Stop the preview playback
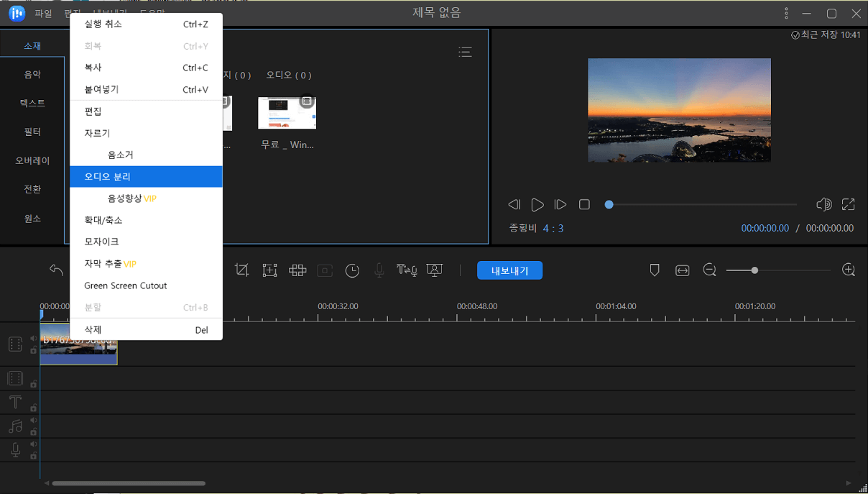Screen dimensions: 868x494 [x=584, y=205]
